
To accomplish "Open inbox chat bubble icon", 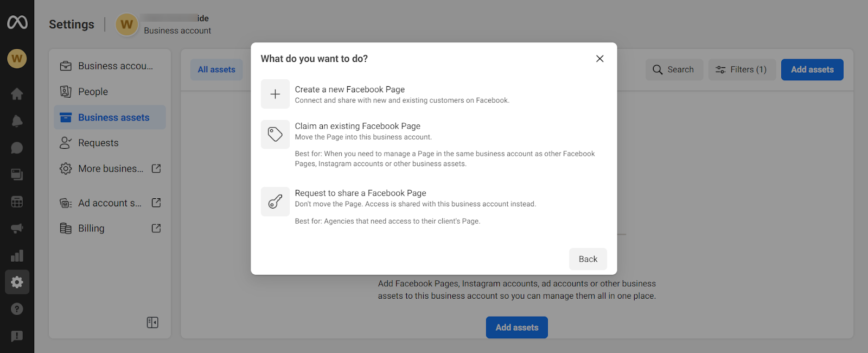I will [17, 148].
